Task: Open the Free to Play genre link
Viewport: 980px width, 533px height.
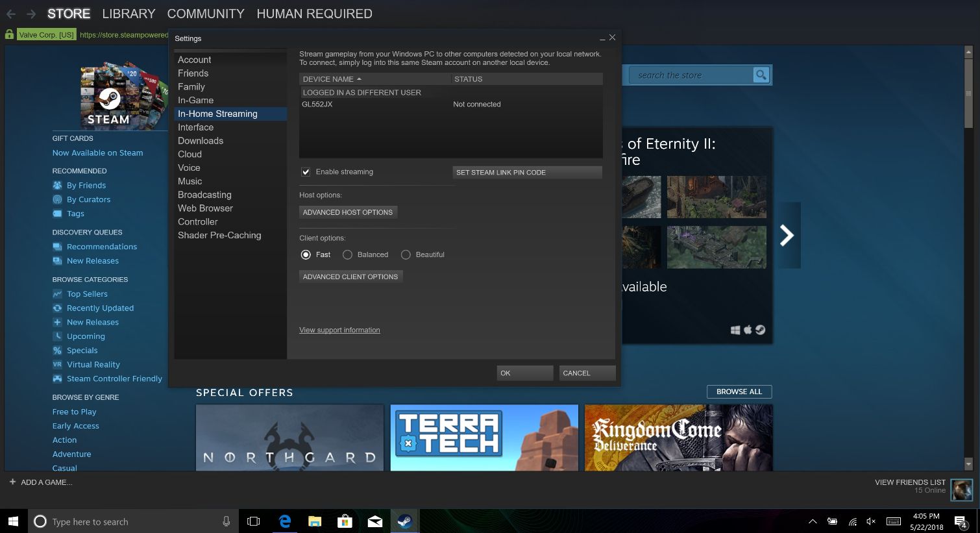Action: tap(74, 412)
